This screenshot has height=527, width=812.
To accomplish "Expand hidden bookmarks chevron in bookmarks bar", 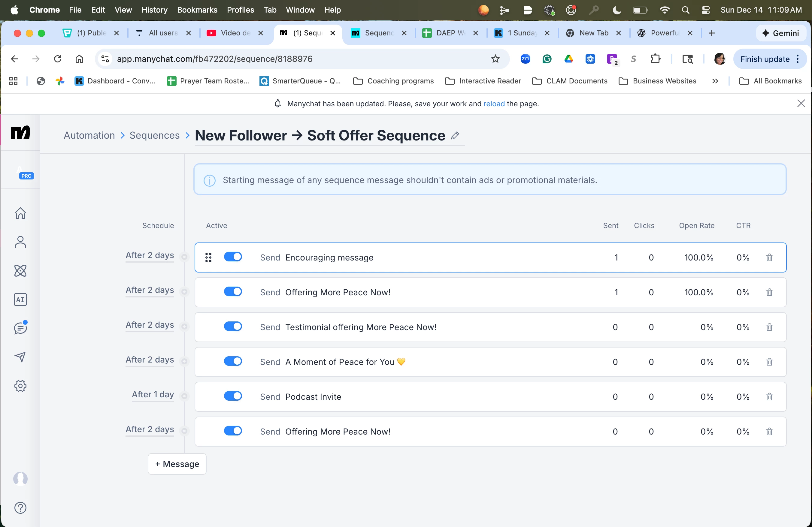I will 715,81.
